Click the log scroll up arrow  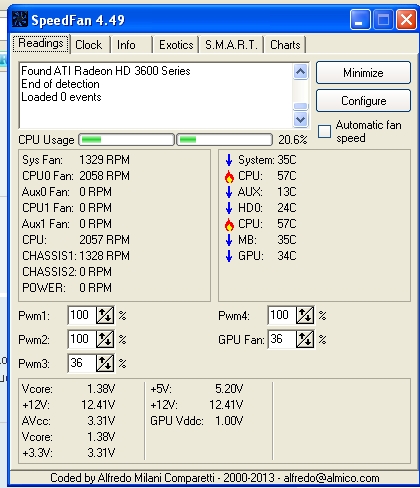tap(301, 71)
